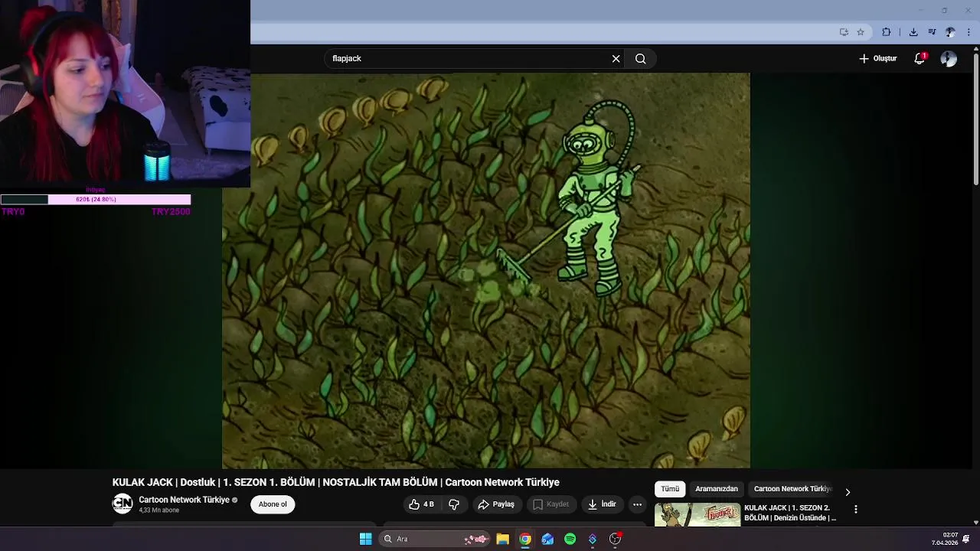Viewport: 980px width, 551px height.
Task: Open the Kulak Jack Sezon 2 recommended thumbnail
Action: (x=697, y=515)
